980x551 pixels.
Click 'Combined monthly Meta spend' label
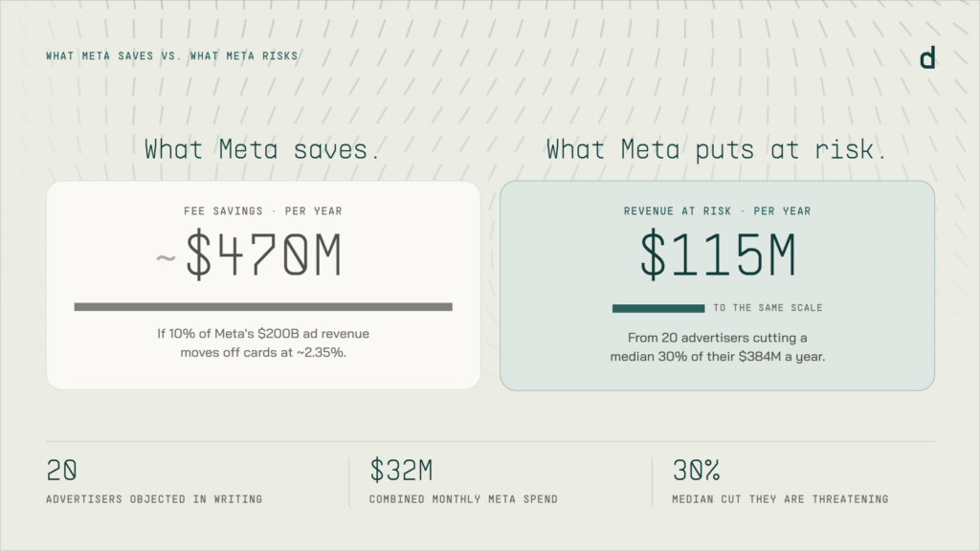(463, 499)
